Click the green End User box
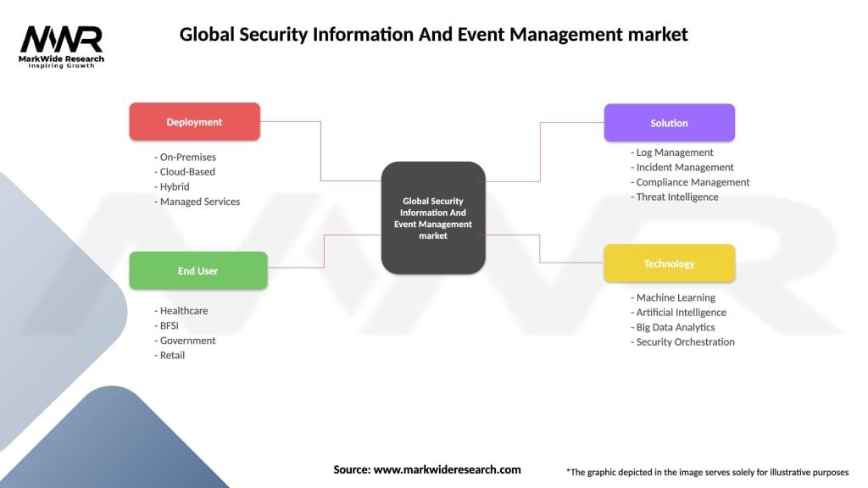 [198, 271]
